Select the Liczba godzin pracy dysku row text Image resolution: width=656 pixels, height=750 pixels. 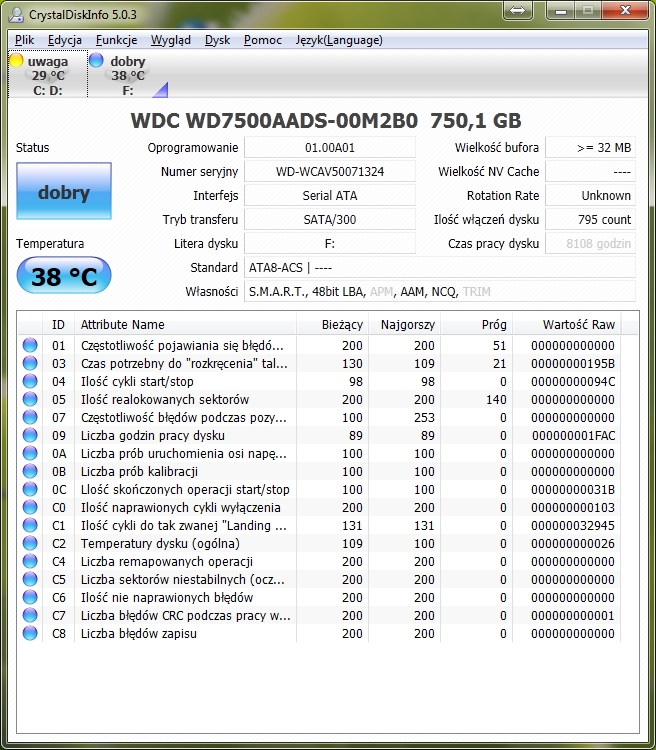point(153,436)
